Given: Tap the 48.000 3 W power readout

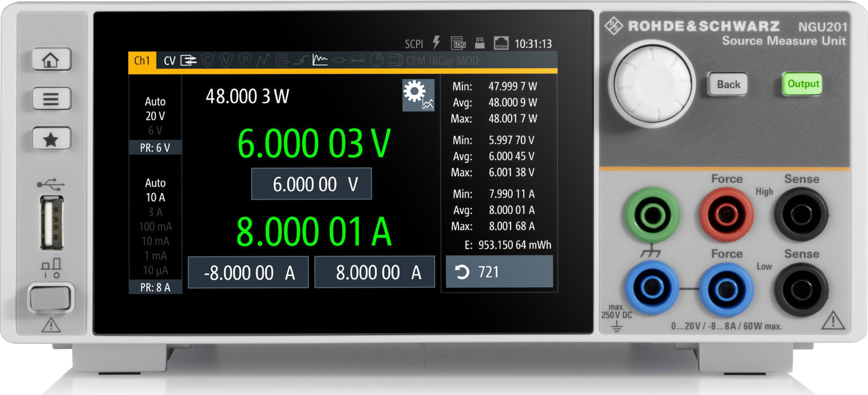Looking at the screenshot, I should coord(247,96).
